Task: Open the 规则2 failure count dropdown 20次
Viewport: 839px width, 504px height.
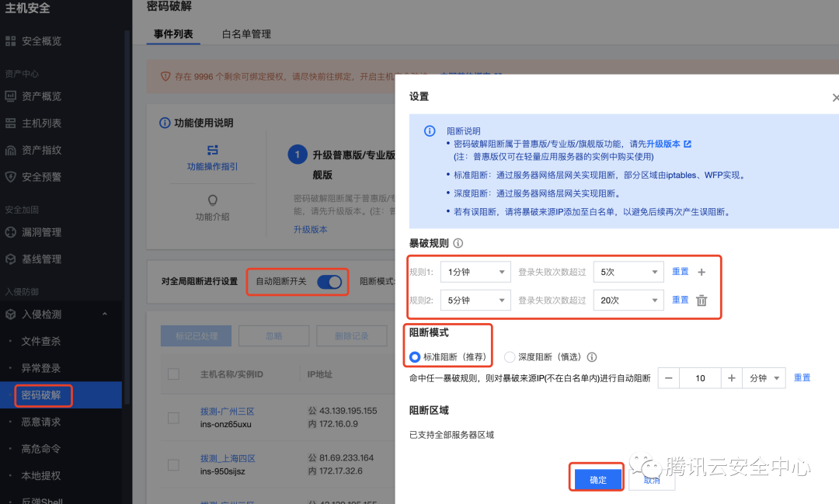Action: tap(628, 301)
